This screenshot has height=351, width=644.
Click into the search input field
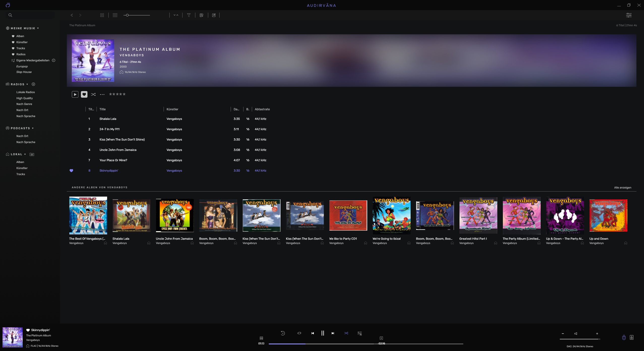coord(30,15)
